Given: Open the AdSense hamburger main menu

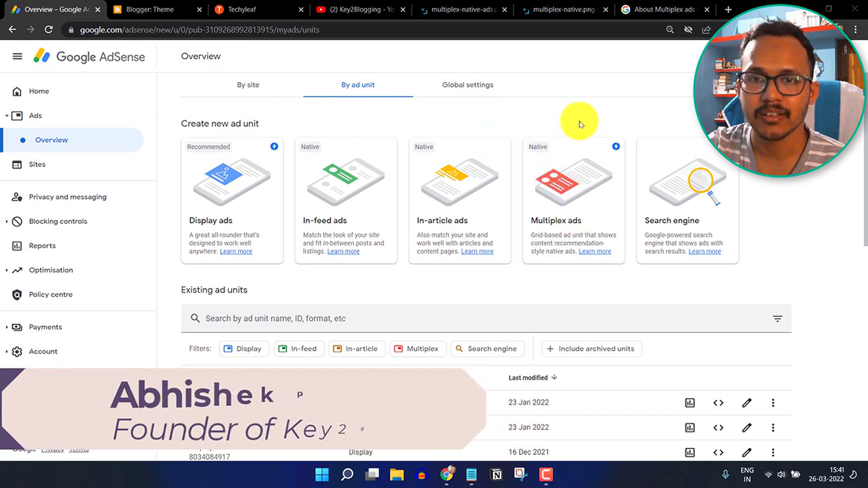Looking at the screenshot, I should (17, 56).
